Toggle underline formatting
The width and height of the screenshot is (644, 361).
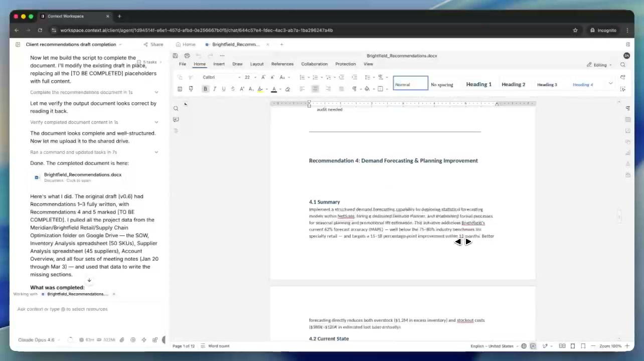(224, 89)
